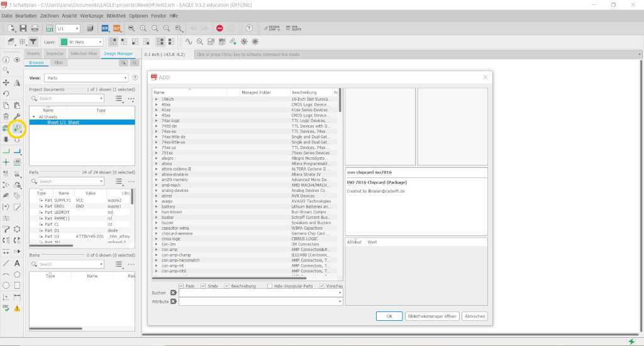Toggle the Smds checkbox
The width and height of the screenshot is (644, 346).
point(203,286)
